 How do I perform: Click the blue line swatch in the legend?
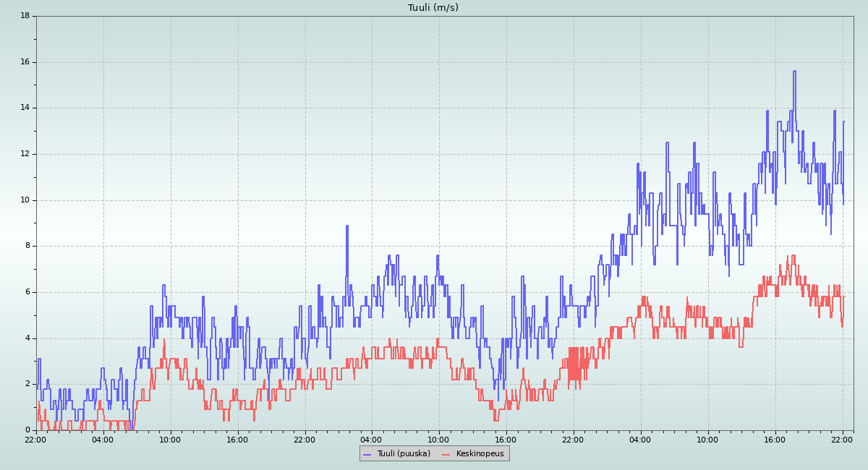point(367,453)
